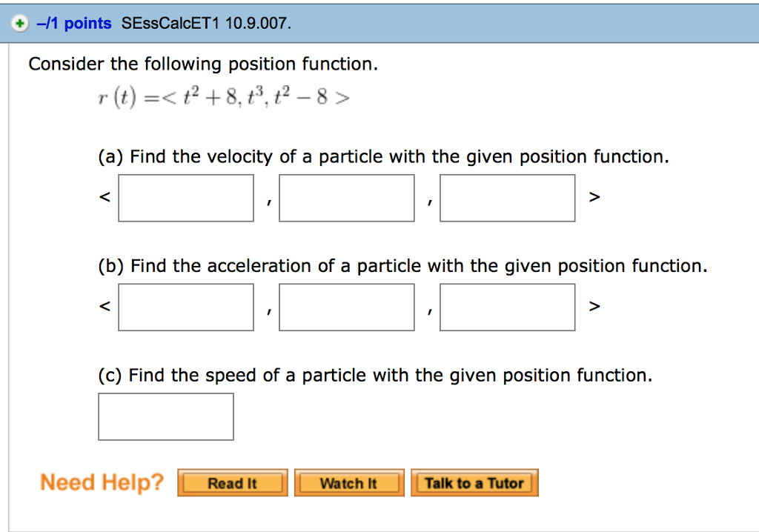
Task: Select the second velocity component input box
Action: coord(346,197)
